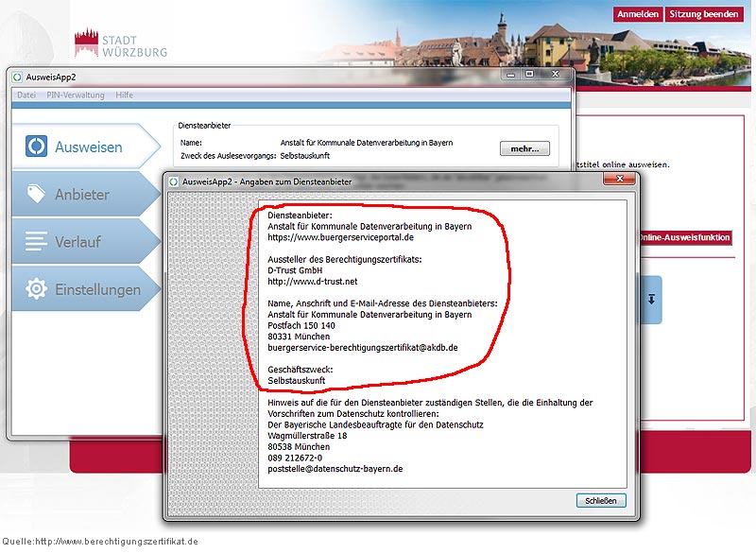The image size is (756, 553).
Task: Click the Ausweisen circular ID icon
Action: pyautogui.click(x=36, y=147)
